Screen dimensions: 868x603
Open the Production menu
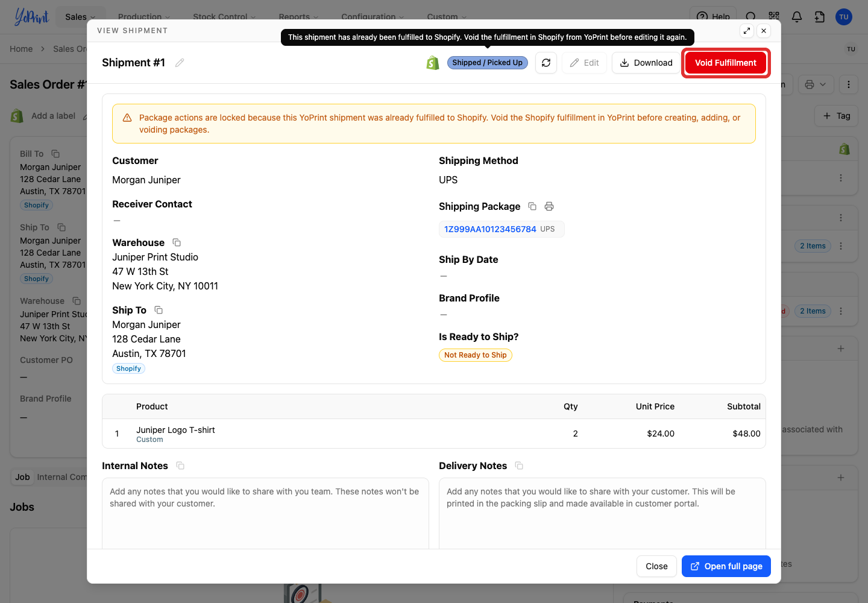click(144, 17)
